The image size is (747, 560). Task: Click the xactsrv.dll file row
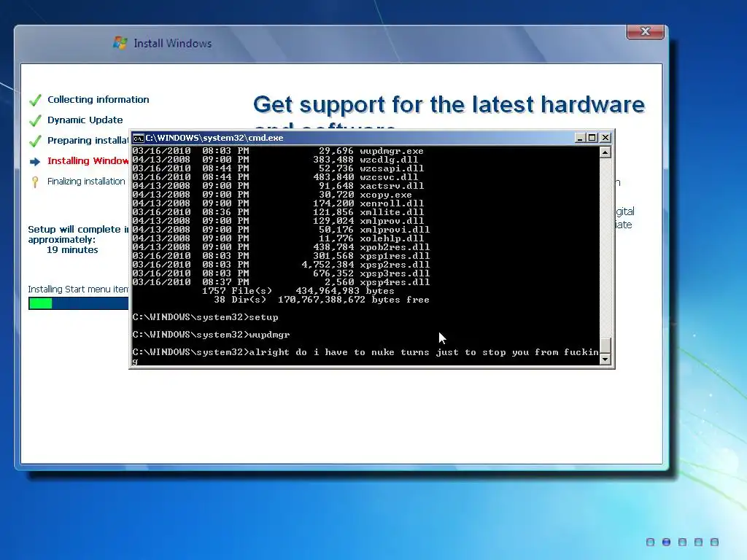click(278, 186)
